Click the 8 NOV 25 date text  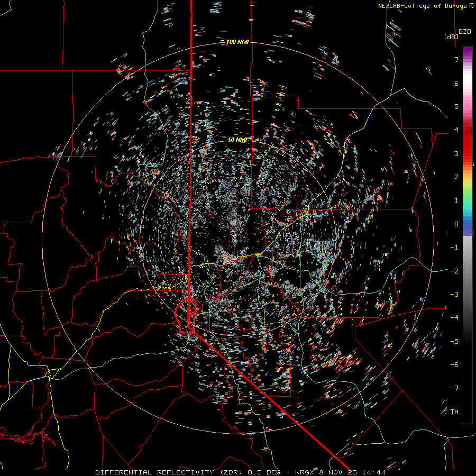click(x=338, y=472)
